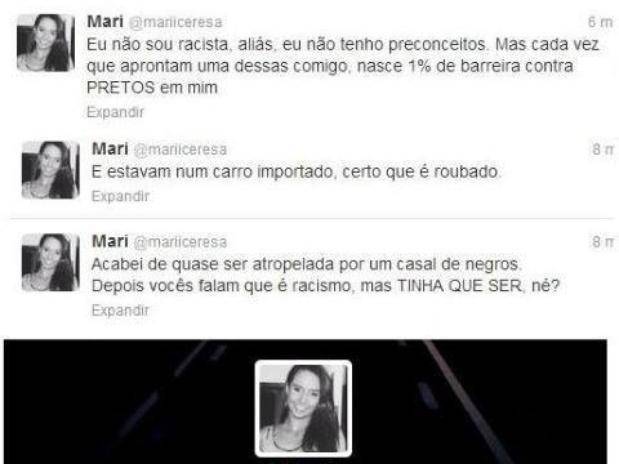Image resolution: width=619 pixels, height=464 pixels.
Task: Visit @mariiceresa handle on the 'roubado' tweet
Action: click(x=180, y=150)
